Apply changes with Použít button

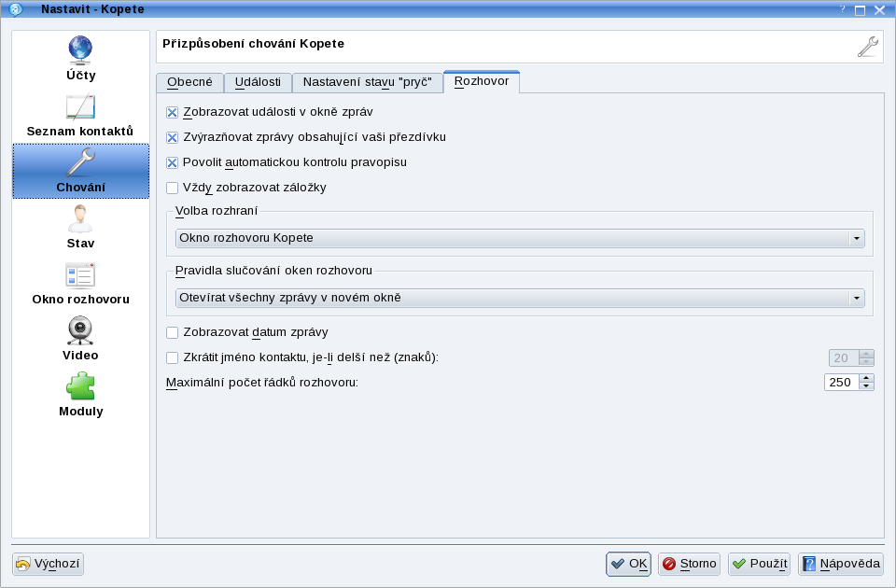pyautogui.click(x=759, y=564)
